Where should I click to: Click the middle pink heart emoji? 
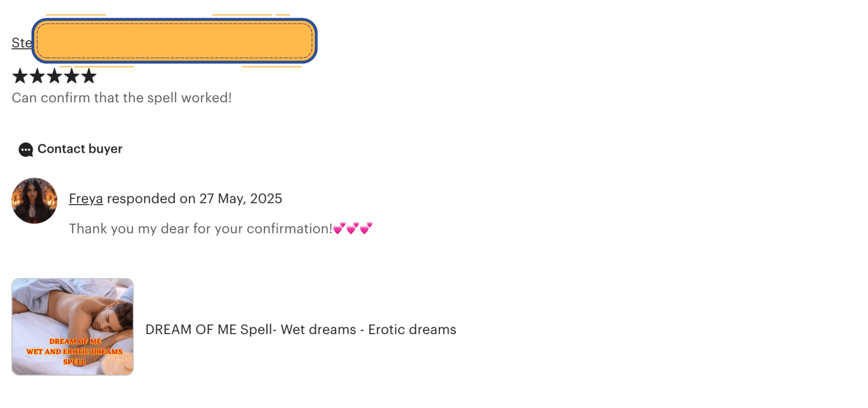coord(353,229)
